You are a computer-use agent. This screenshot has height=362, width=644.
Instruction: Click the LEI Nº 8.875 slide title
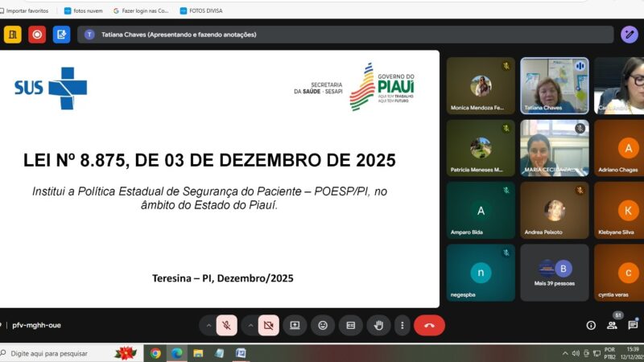click(x=209, y=160)
